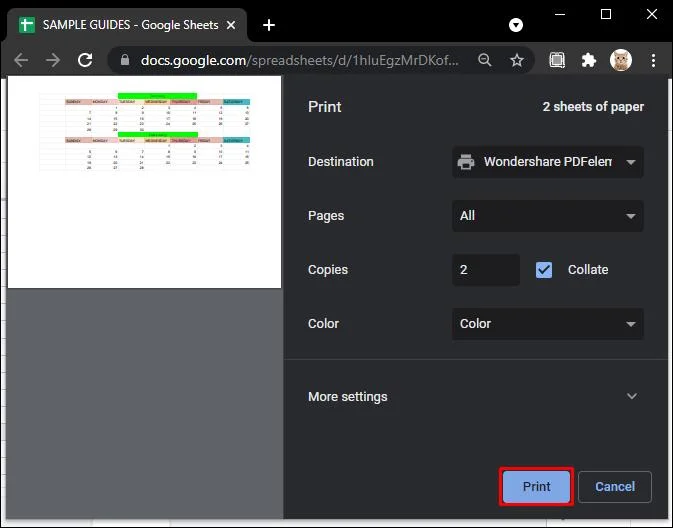
Task: Open a new tab with the plus button
Action: [269, 25]
